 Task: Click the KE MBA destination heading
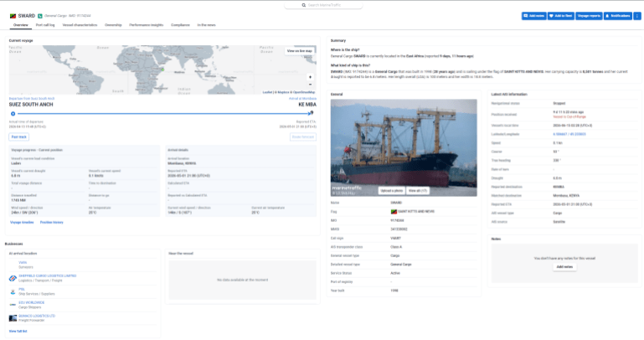point(307,105)
